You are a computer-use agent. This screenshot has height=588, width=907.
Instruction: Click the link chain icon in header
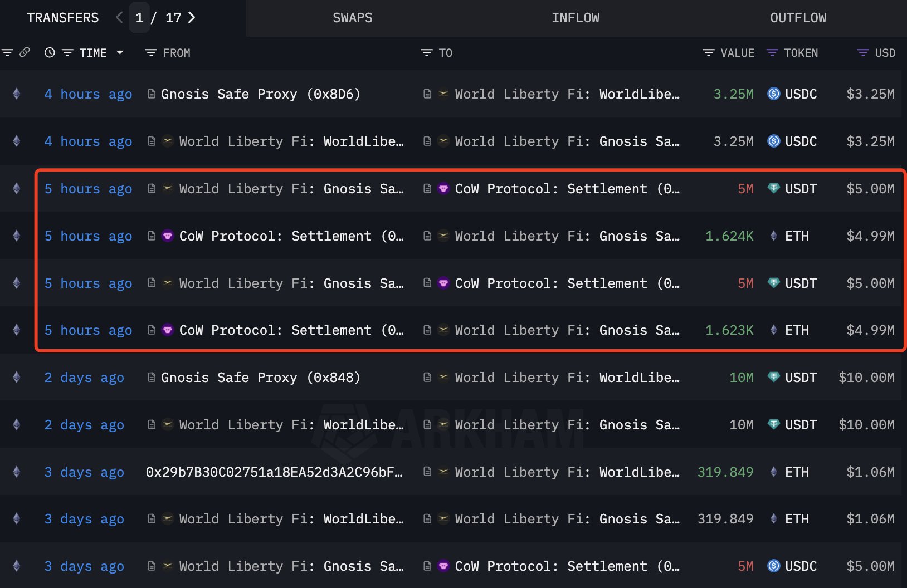click(x=25, y=52)
